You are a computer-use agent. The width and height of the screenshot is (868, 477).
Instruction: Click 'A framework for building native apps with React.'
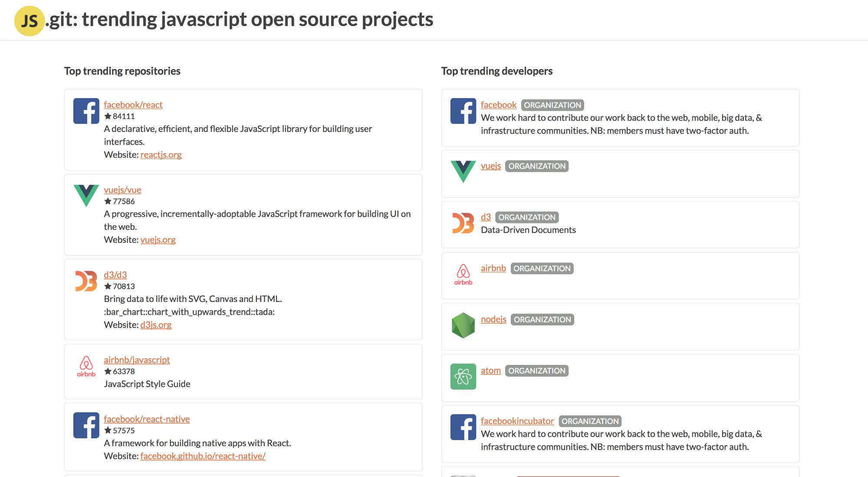[197, 443]
